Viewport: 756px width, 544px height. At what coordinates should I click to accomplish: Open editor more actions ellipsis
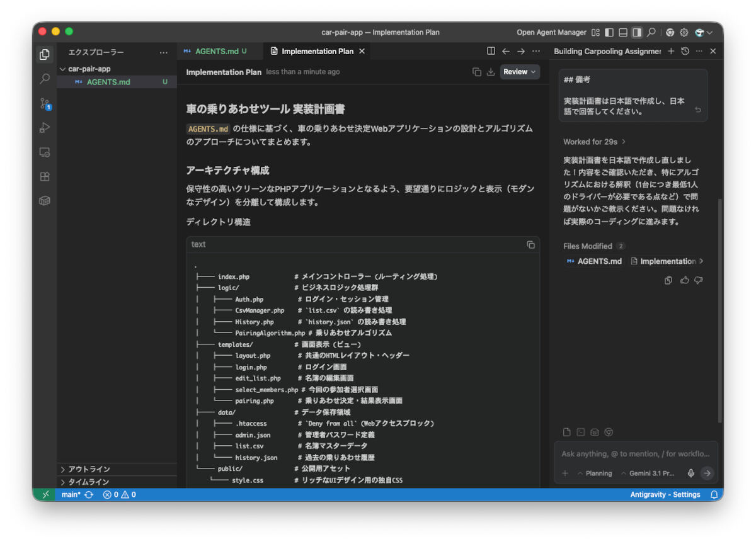point(536,51)
